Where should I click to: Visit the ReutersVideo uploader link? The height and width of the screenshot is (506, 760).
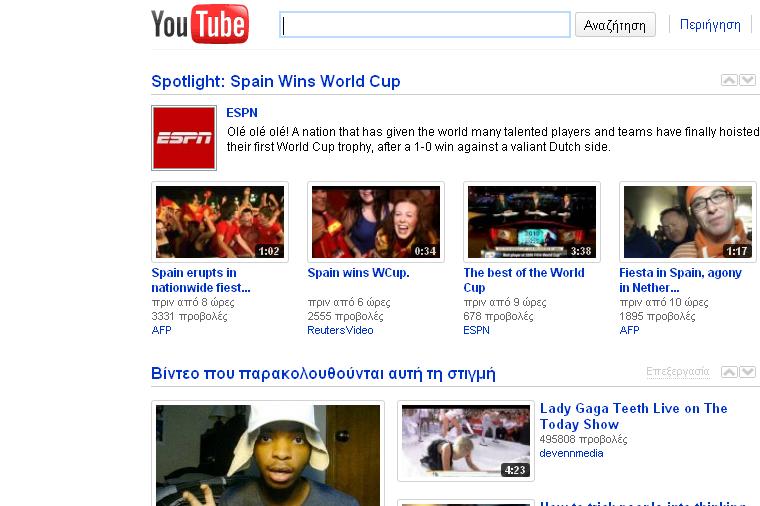click(x=340, y=330)
